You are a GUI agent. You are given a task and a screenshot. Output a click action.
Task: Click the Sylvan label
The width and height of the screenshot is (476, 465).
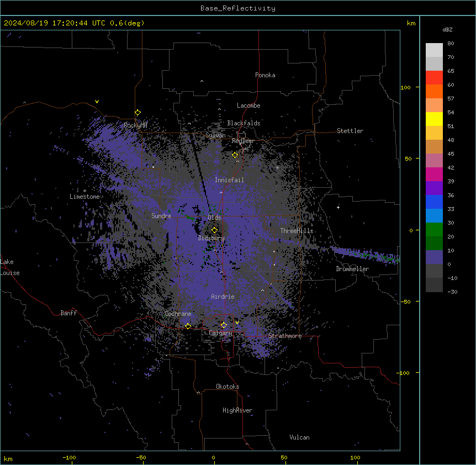215,135
